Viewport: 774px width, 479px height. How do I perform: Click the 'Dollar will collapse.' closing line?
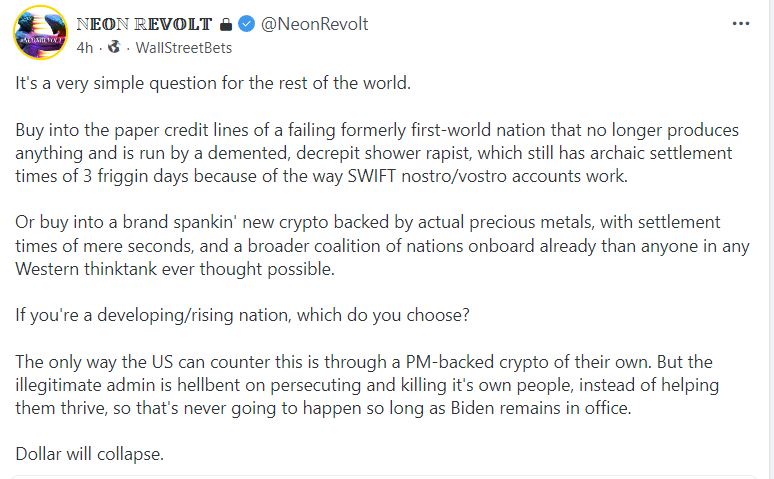(x=89, y=454)
